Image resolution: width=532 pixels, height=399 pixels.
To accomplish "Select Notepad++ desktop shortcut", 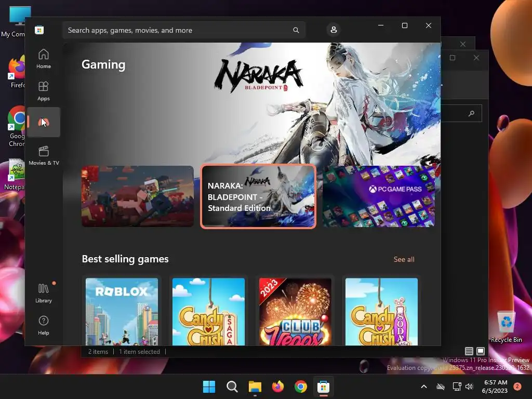I will point(14,174).
